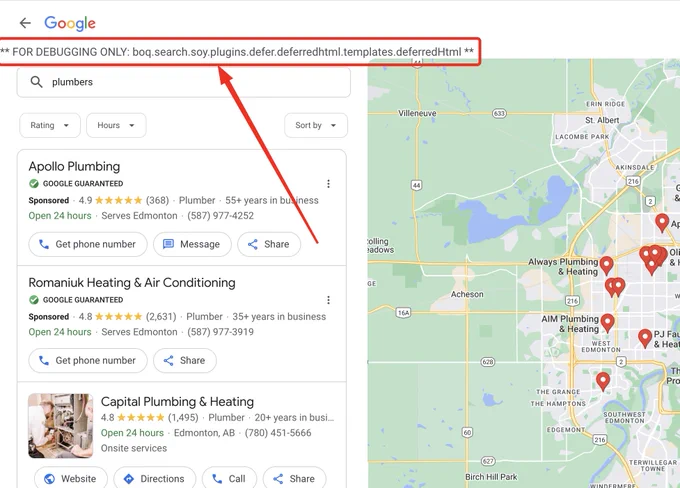Open Apollo Plumbing listing title

click(74, 167)
